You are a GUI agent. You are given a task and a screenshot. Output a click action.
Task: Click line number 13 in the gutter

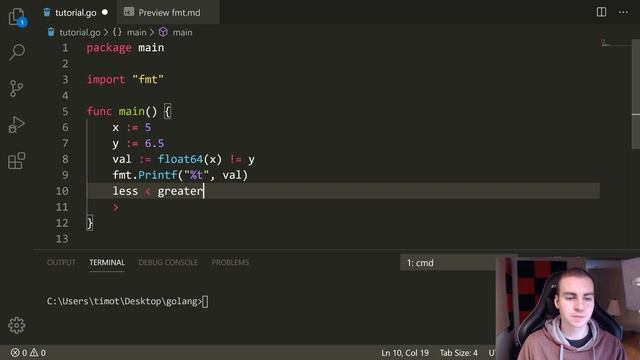(62, 239)
